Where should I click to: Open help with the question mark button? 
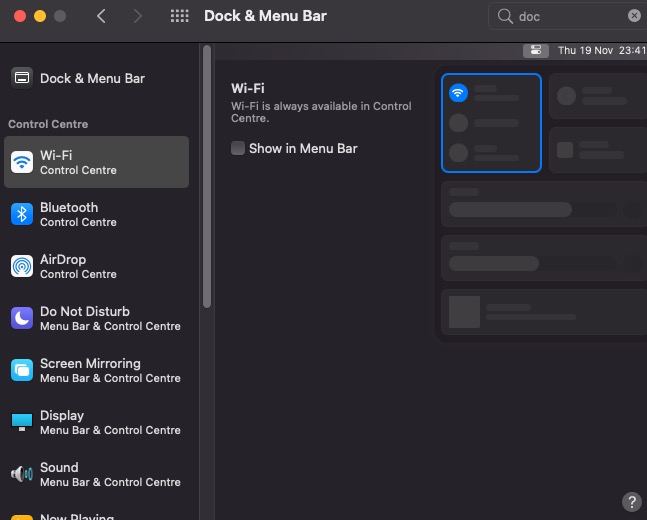632,502
